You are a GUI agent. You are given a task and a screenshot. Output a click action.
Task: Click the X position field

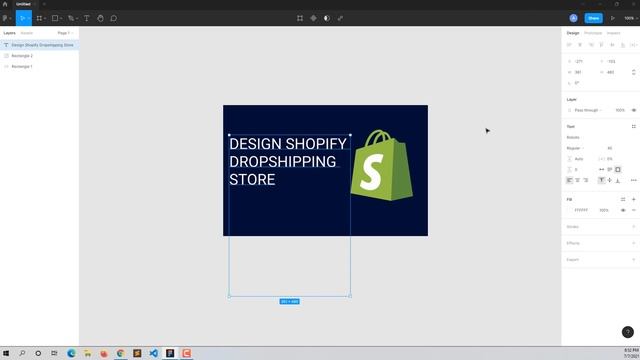tap(579, 62)
